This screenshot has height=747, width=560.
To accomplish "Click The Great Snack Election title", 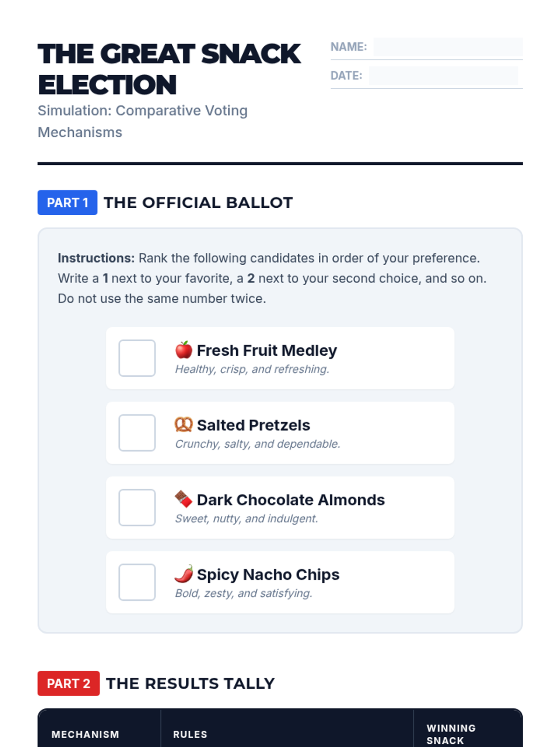I will [169, 69].
